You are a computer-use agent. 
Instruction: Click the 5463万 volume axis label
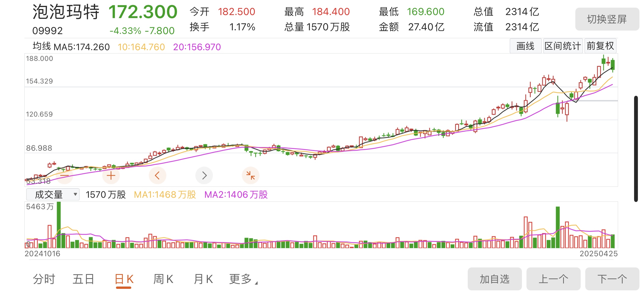pos(40,207)
